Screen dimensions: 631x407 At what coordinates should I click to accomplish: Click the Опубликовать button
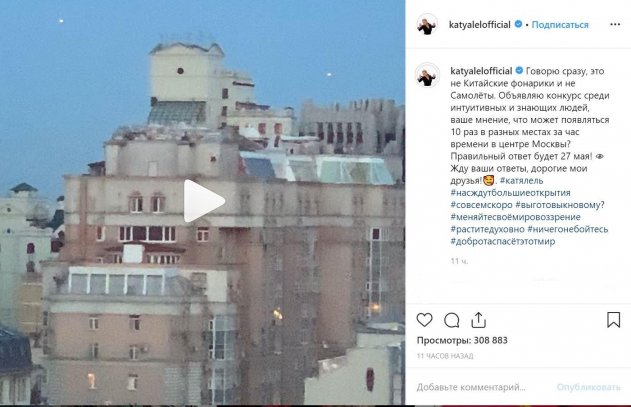click(588, 387)
